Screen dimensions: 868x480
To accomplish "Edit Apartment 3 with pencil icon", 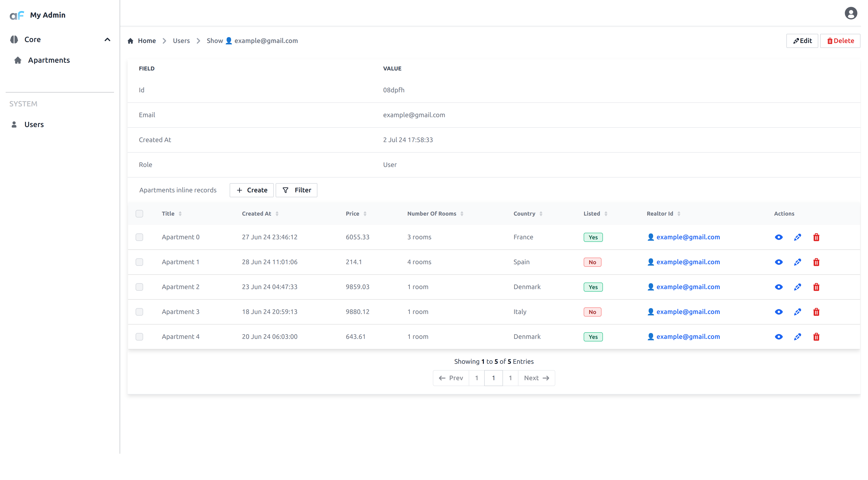I will pyautogui.click(x=797, y=312).
